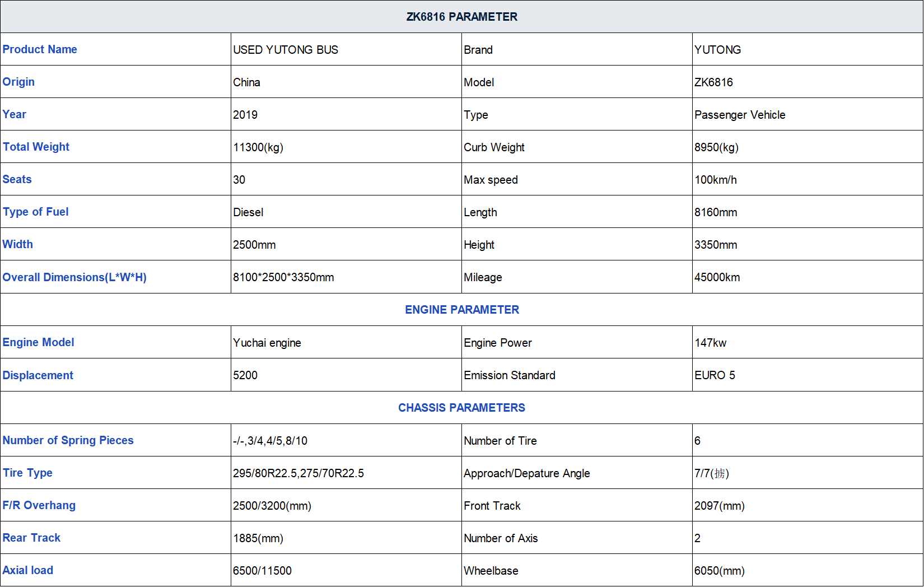Click the 'Seats' label
This screenshot has height=587, width=924.
point(17,179)
